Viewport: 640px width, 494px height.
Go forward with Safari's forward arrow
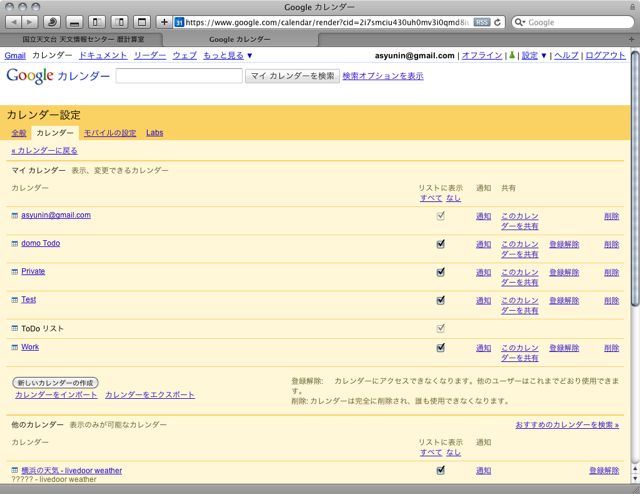30,22
